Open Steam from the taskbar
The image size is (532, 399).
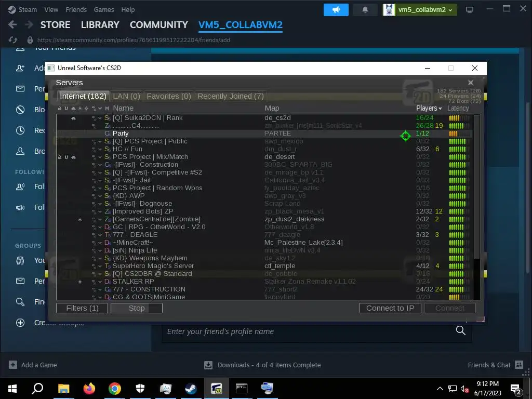click(x=191, y=388)
